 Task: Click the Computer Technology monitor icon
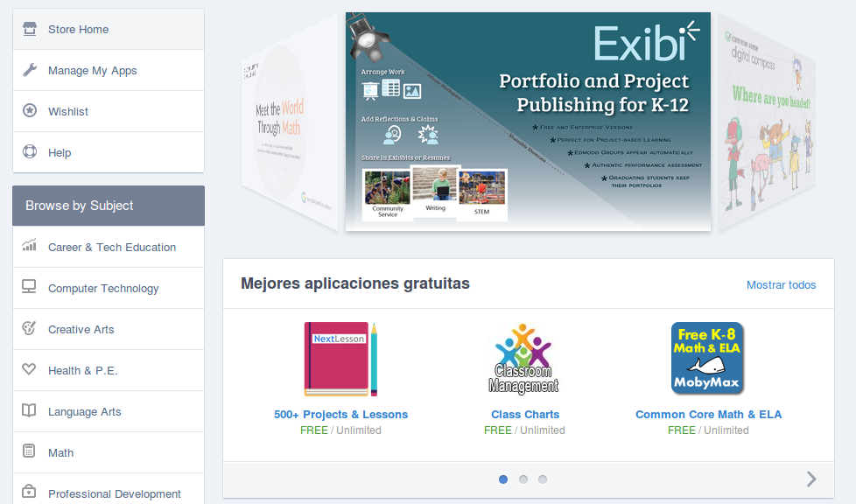point(30,288)
